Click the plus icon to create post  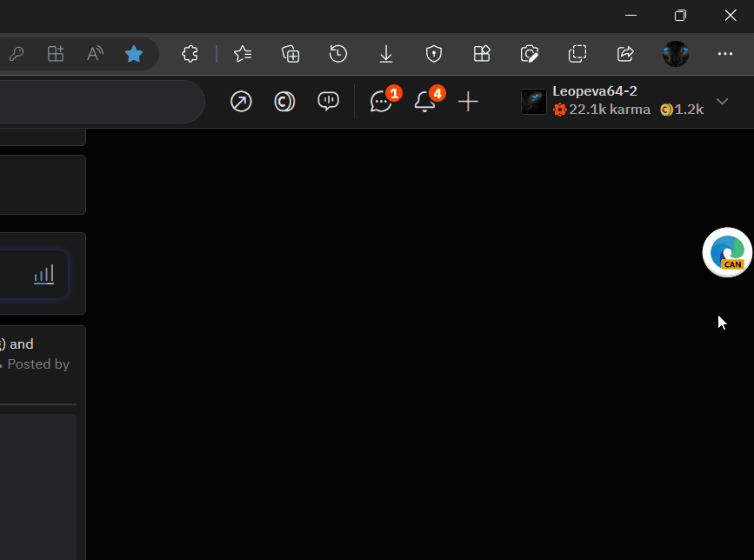[468, 102]
